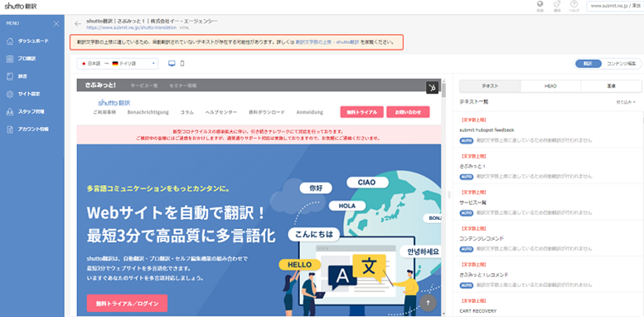The height and width of the screenshot is (317, 644).
Task: Click AUTO badge under サービス一覧 entry
Action: pos(466,213)
